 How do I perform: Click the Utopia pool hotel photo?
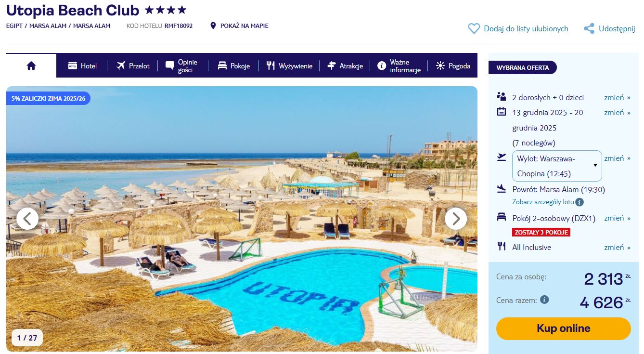tap(242, 219)
